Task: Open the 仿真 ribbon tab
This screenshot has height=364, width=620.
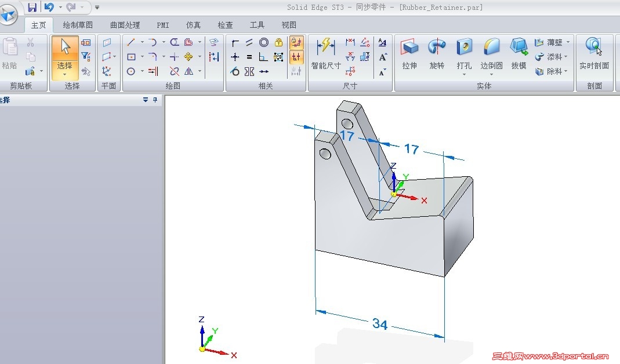Action: (193, 25)
